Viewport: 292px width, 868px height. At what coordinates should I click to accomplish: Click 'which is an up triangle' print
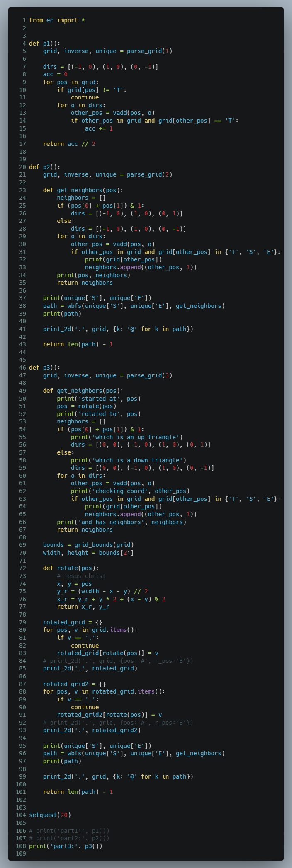[x=127, y=437]
